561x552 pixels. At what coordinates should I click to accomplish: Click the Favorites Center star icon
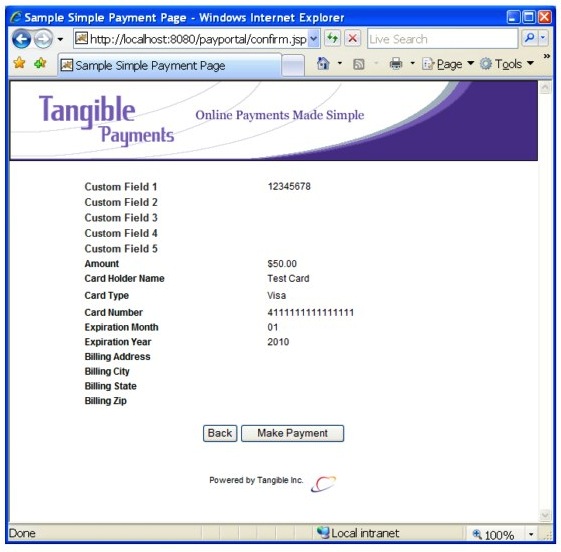19,63
